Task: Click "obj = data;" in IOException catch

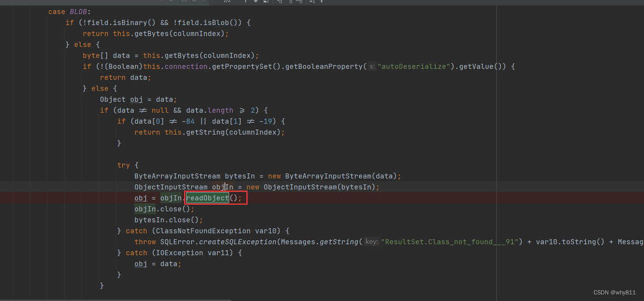Action: coord(157,264)
